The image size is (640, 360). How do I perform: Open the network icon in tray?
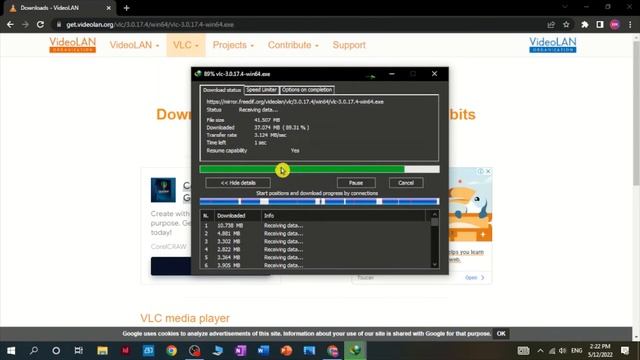[552, 351]
